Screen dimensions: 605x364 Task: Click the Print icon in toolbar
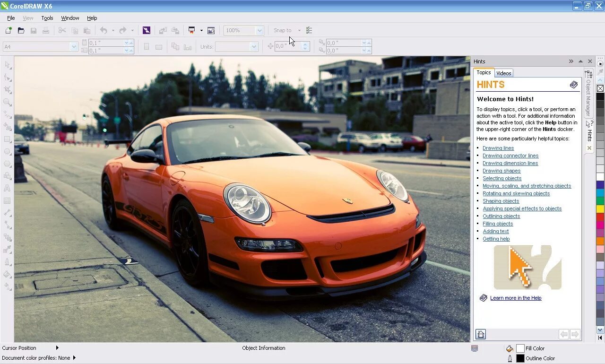46,30
